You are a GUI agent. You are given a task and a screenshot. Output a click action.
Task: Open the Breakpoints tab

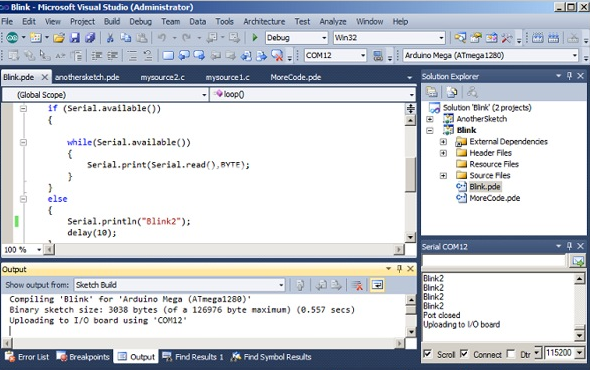click(x=83, y=356)
